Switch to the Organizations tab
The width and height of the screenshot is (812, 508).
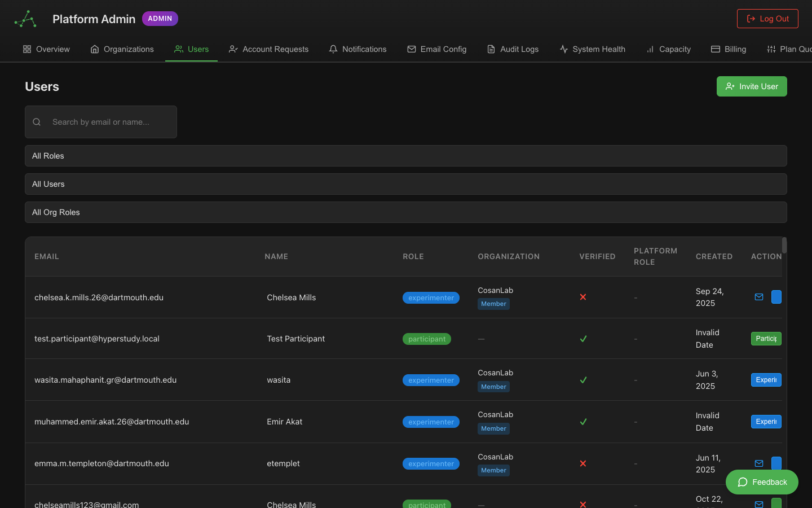tap(122, 49)
